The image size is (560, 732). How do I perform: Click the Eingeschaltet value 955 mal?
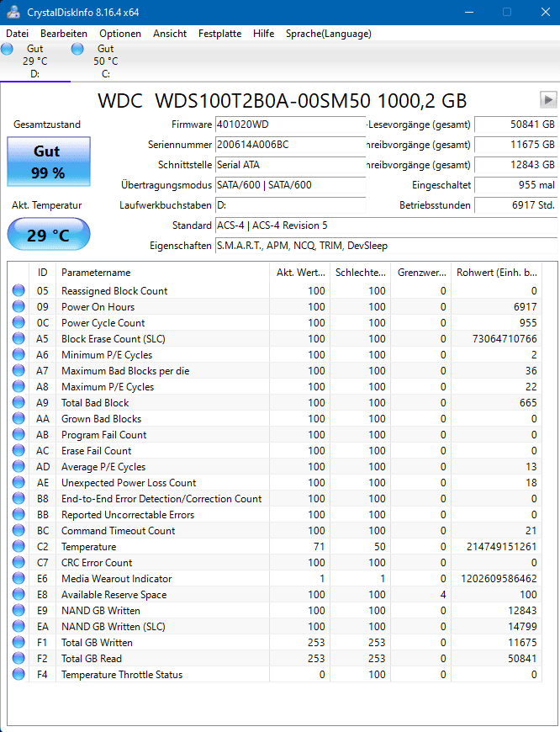515,185
